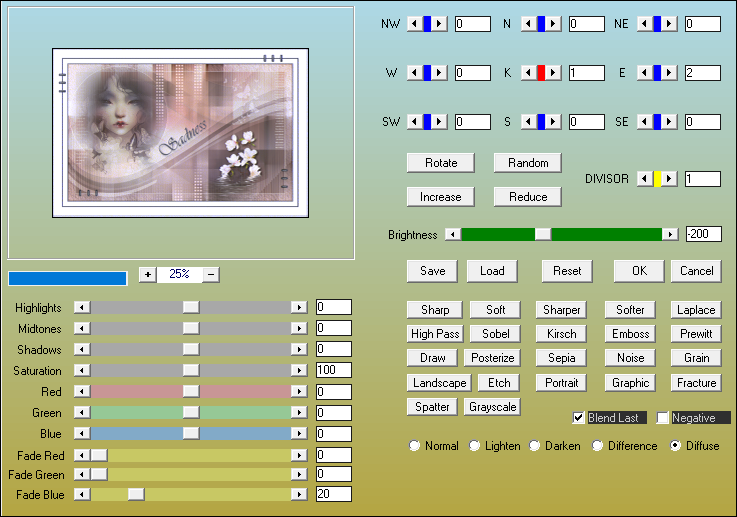The height and width of the screenshot is (517, 737).
Task: Enable the Negative checkbox
Action: 663,418
